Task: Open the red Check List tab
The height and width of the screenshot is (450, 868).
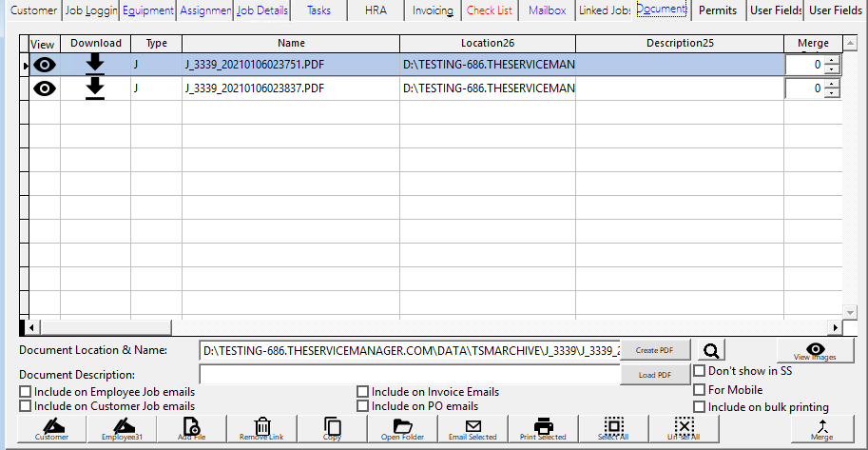Action: (490, 10)
